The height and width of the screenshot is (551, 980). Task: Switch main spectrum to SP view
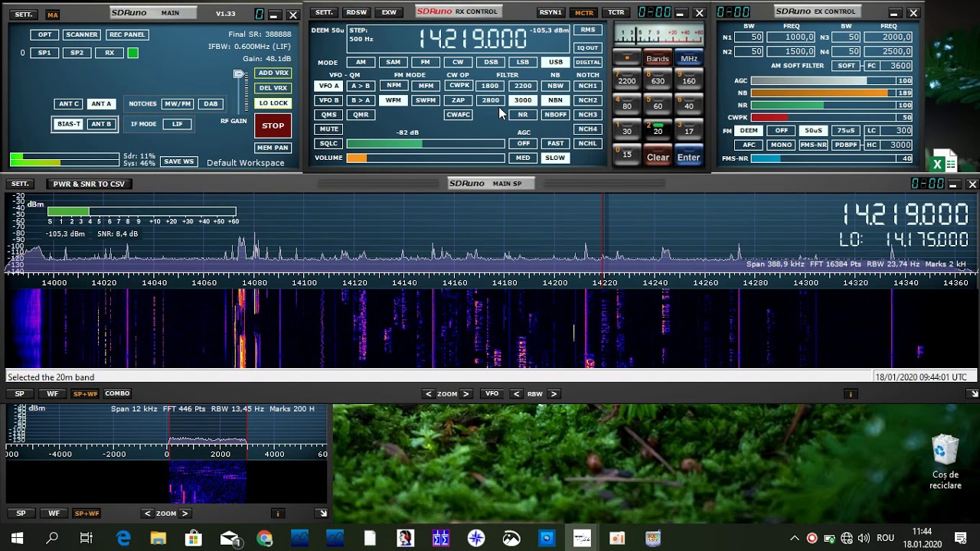point(20,394)
